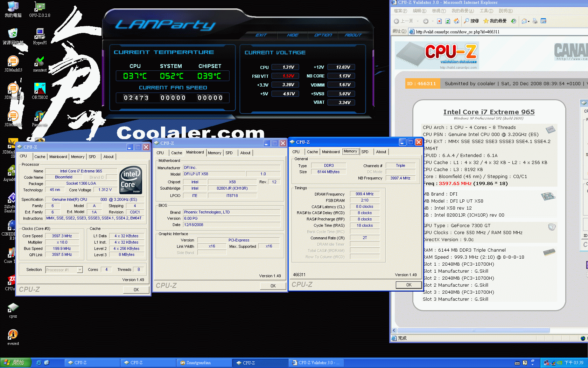
Task: Click ABOUT in LANParty panel
Action: coord(353,35)
